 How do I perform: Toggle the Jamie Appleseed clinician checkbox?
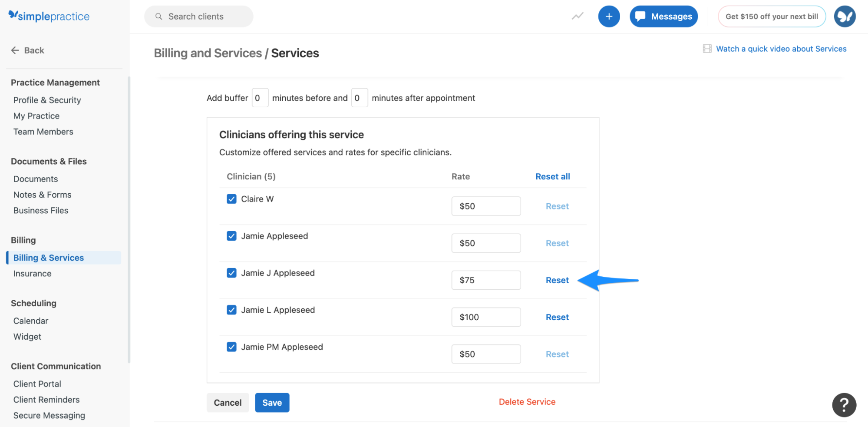point(231,236)
